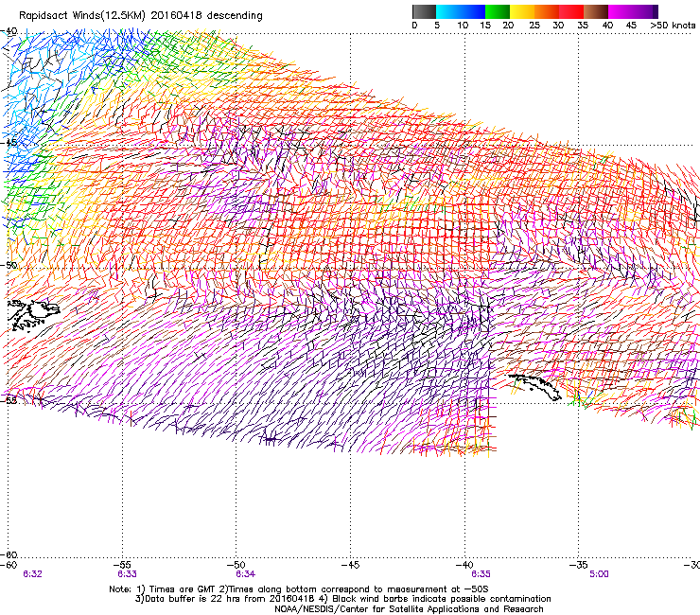Click the purple time stamp '8:32'
Screen dimensions: 700x615
point(32,574)
